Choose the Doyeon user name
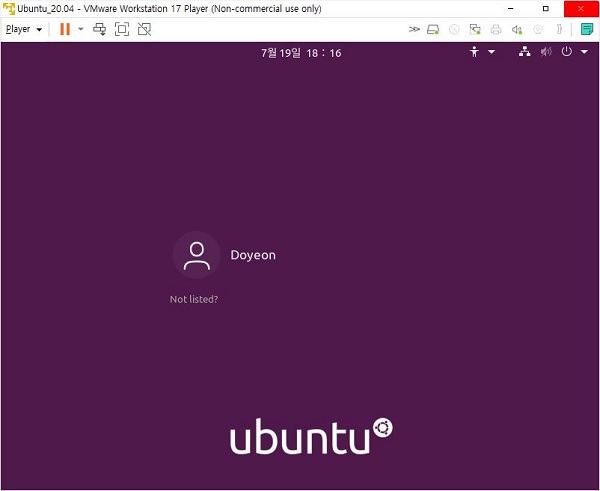 (253, 255)
